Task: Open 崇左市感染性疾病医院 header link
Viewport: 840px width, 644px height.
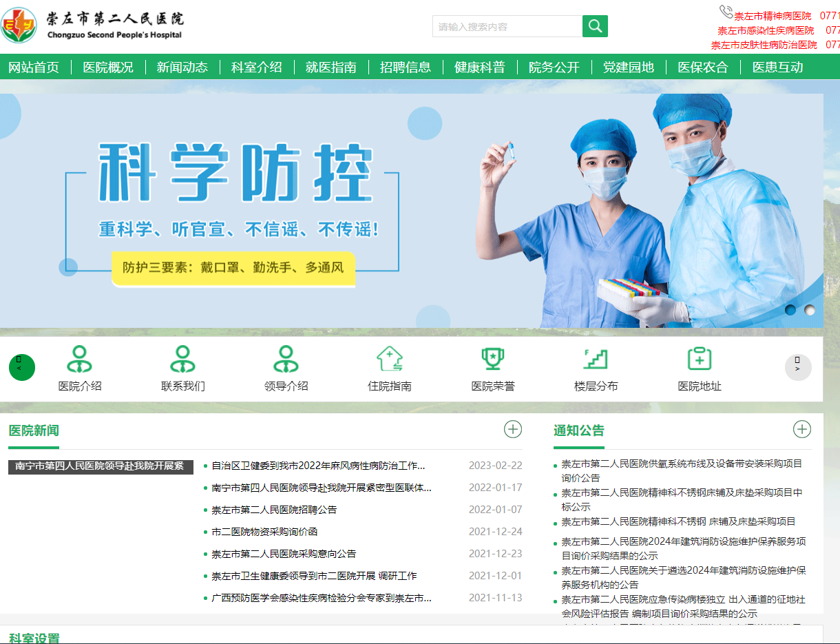Action: pos(766,30)
